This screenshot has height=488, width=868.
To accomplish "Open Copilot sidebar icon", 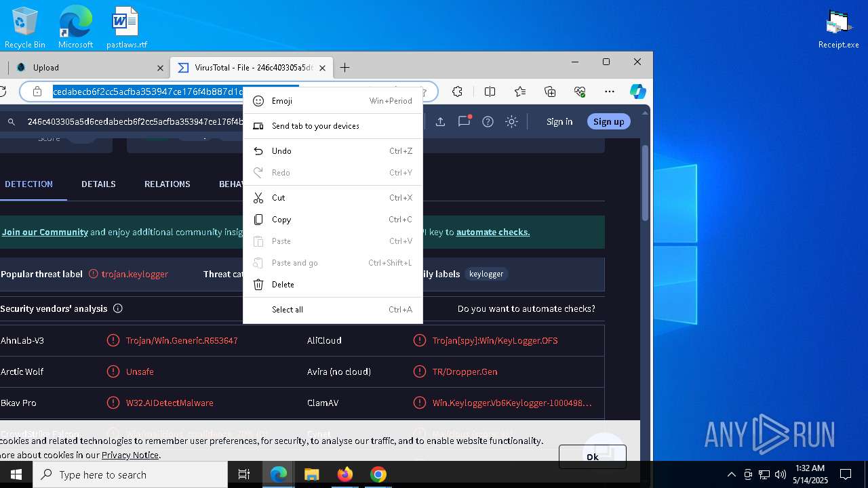I will (x=637, y=91).
